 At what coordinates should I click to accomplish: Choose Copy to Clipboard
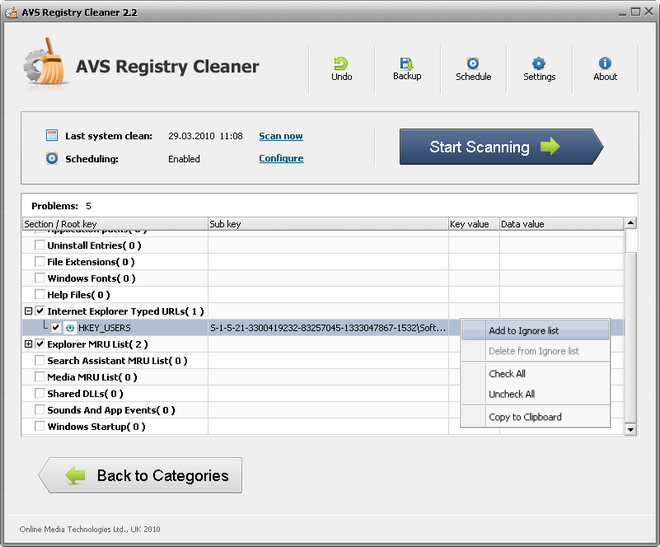(x=535, y=417)
